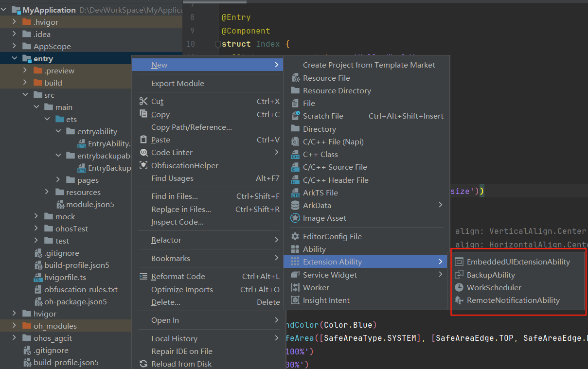Open the Bookmarks submenu

(208, 258)
